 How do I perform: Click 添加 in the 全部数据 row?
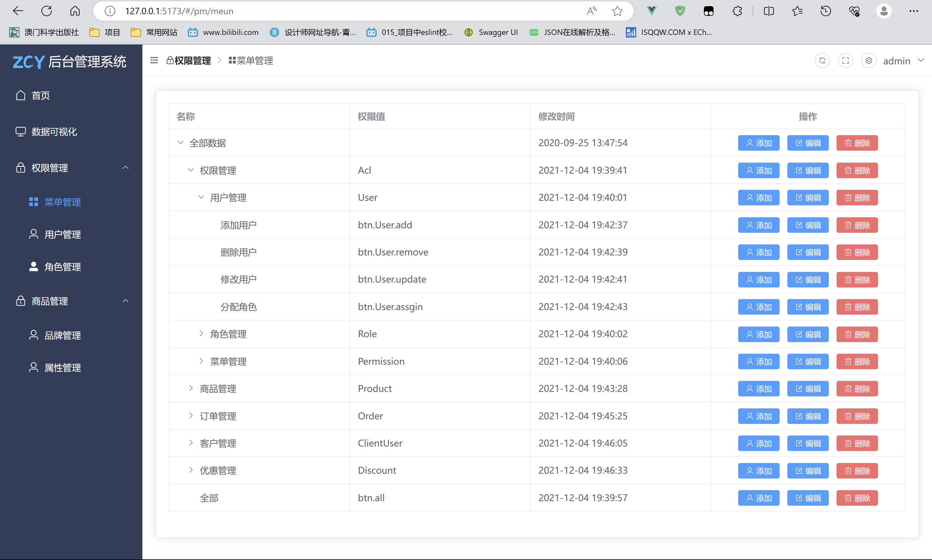click(x=759, y=143)
